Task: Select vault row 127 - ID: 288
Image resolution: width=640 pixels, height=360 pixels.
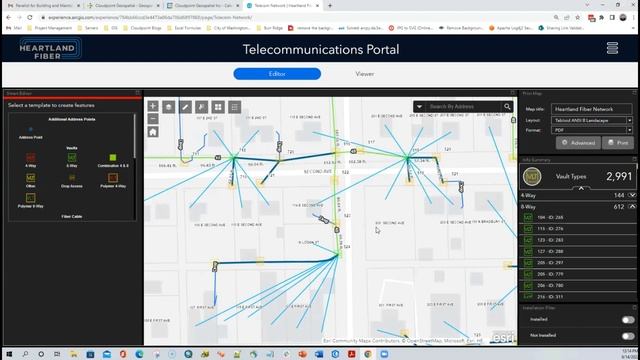Action: [x=579, y=251]
